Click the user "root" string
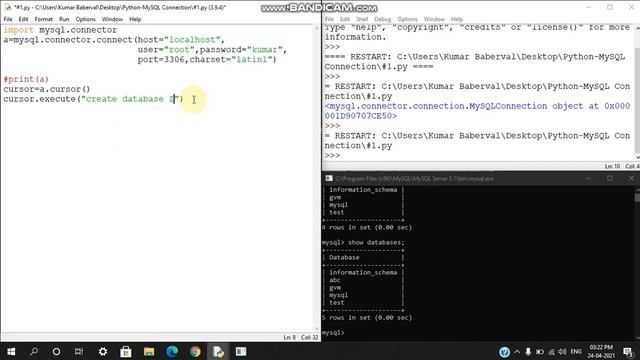The width and height of the screenshot is (640, 360). point(179,50)
